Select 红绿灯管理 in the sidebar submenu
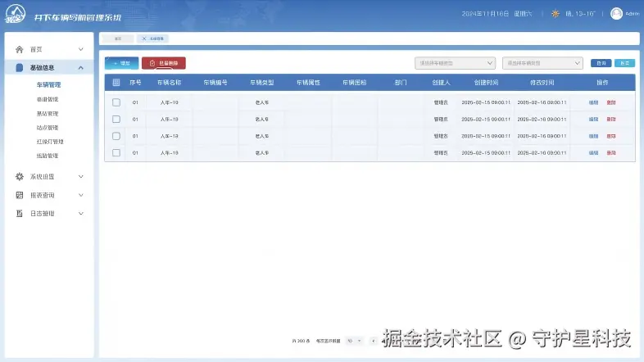 pos(50,142)
